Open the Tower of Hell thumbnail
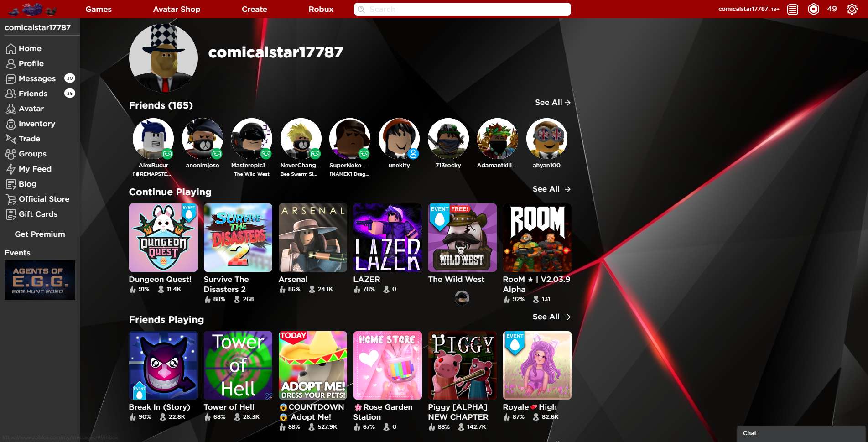This screenshot has width=868, height=442. (238, 365)
